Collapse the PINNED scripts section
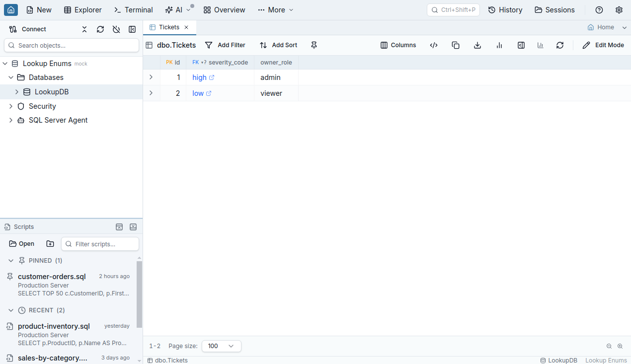This screenshot has height=364, width=631. point(11,261)
